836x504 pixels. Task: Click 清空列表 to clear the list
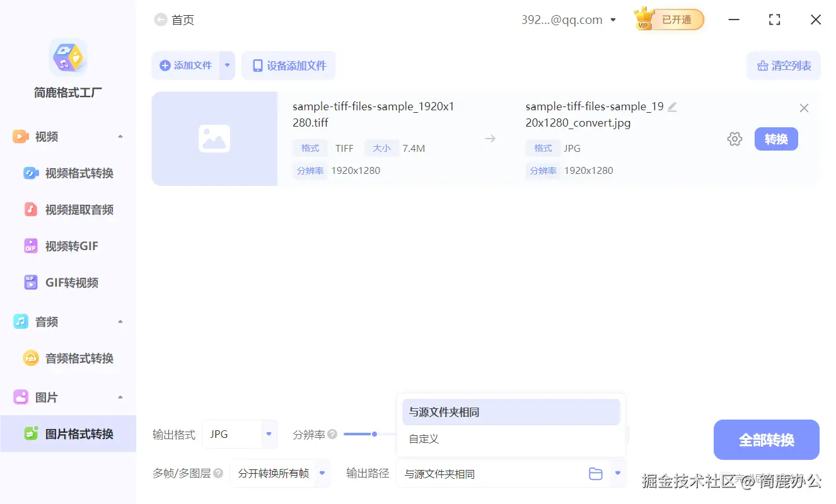[784, 65]
